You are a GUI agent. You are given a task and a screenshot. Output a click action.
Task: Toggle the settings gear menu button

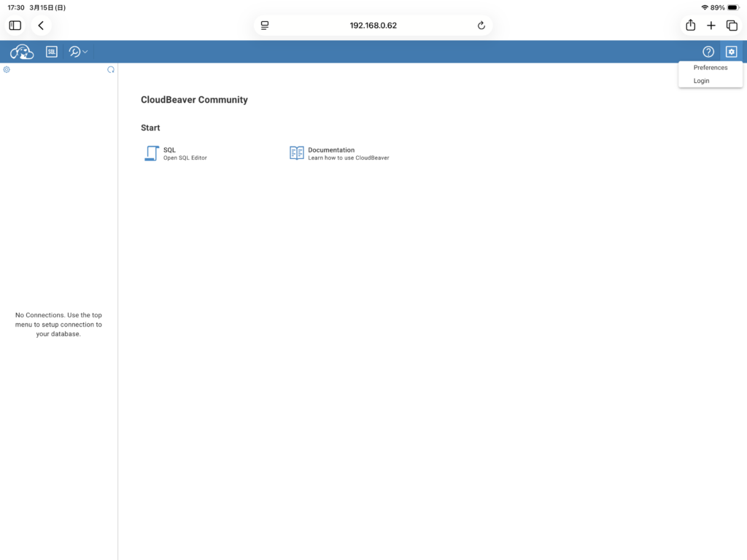731,52
